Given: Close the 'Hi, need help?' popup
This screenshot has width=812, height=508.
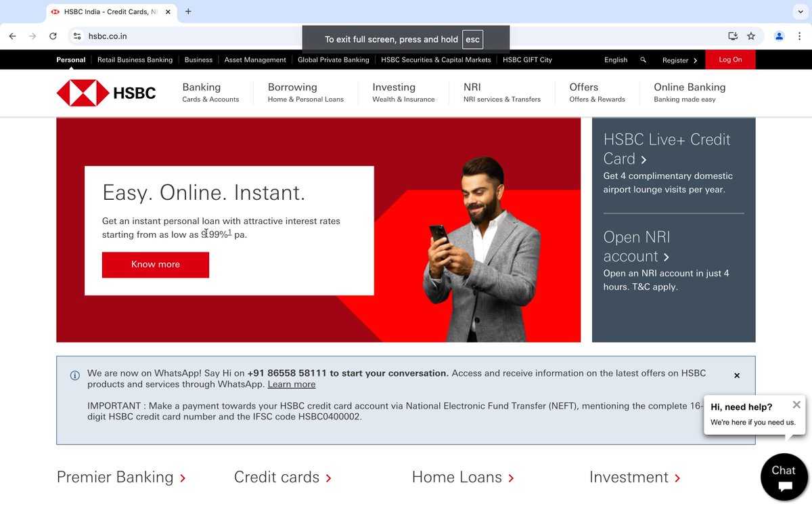Looking at the screenshot, I should tap(796, 404).
